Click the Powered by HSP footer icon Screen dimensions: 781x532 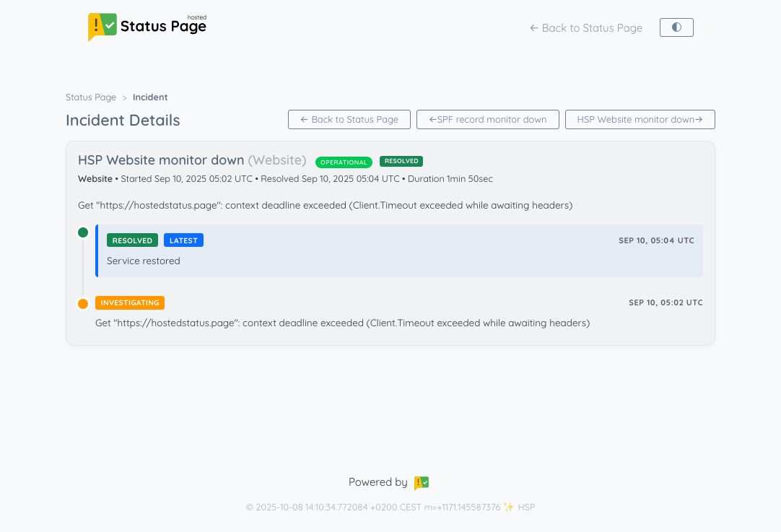(422, 482)
